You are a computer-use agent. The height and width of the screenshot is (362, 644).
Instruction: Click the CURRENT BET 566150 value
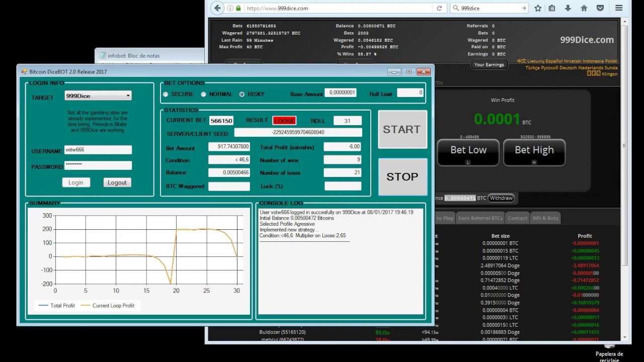pyautogui.click(x=221, y=121)
